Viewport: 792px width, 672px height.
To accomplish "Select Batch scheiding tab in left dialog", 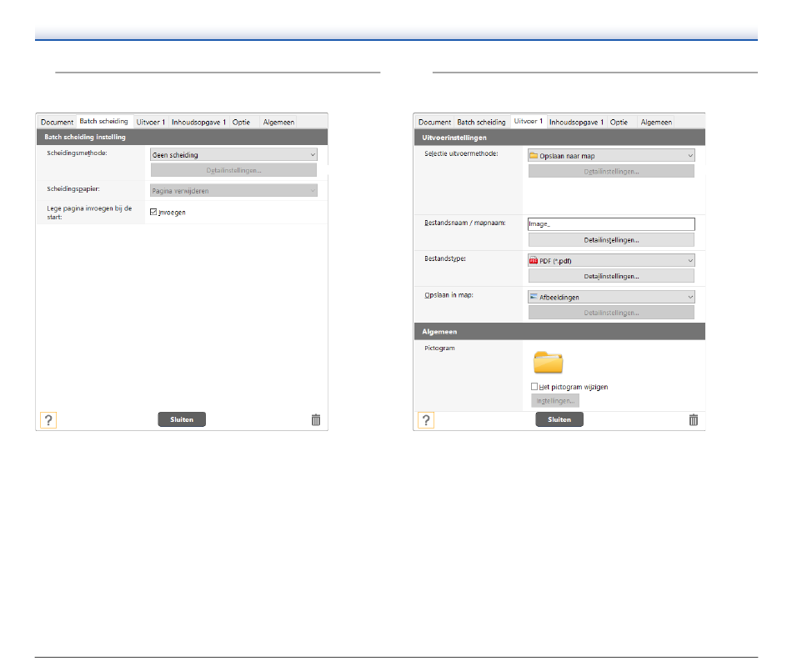I will pos(104,121).
